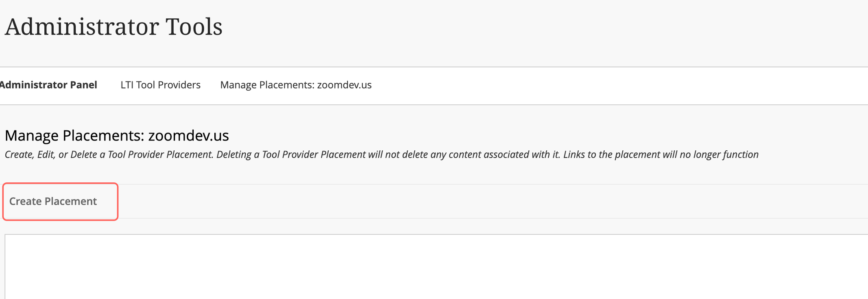Start a new placement via Create Placement
868x299 pixels.
tap(60, 201)
